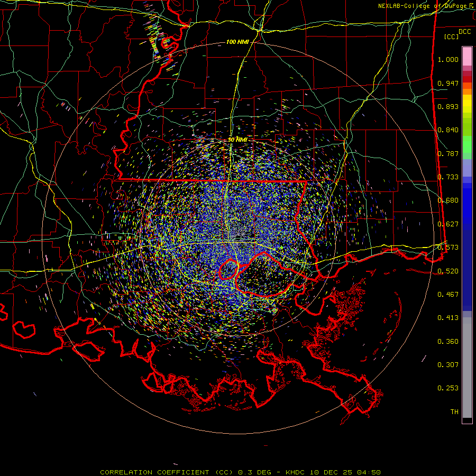The height and width of the screenshot is (476, 476).
Task: Click the 50 NMI range ring label
Action: point(237,140)
